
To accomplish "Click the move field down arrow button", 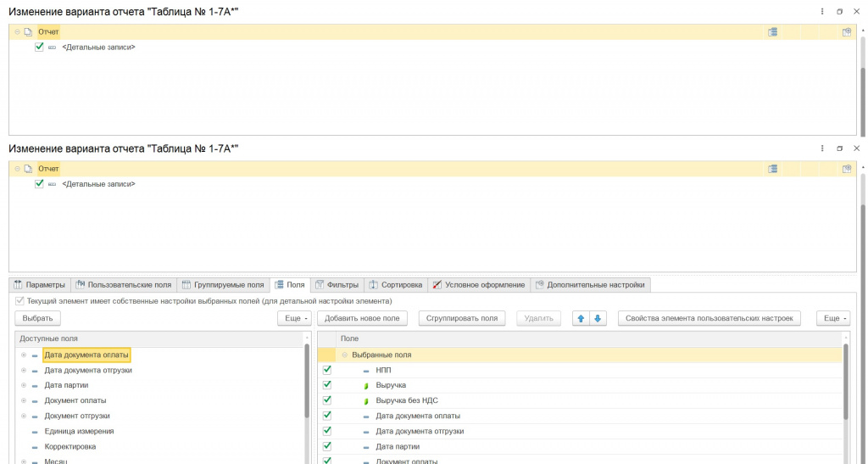I will click(598, 318).
